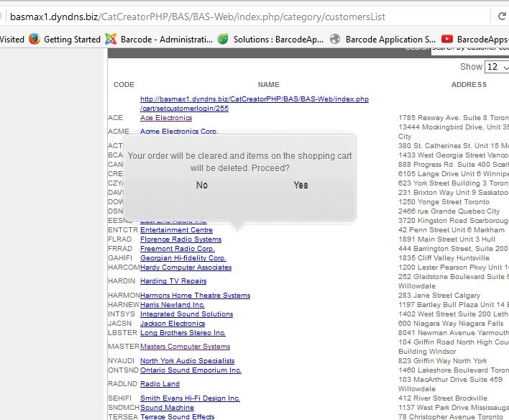Open the Acme Electronics Corp. link
Image resolution: width=509 pixels, height=420 pixels.
[x=179, y=131]
